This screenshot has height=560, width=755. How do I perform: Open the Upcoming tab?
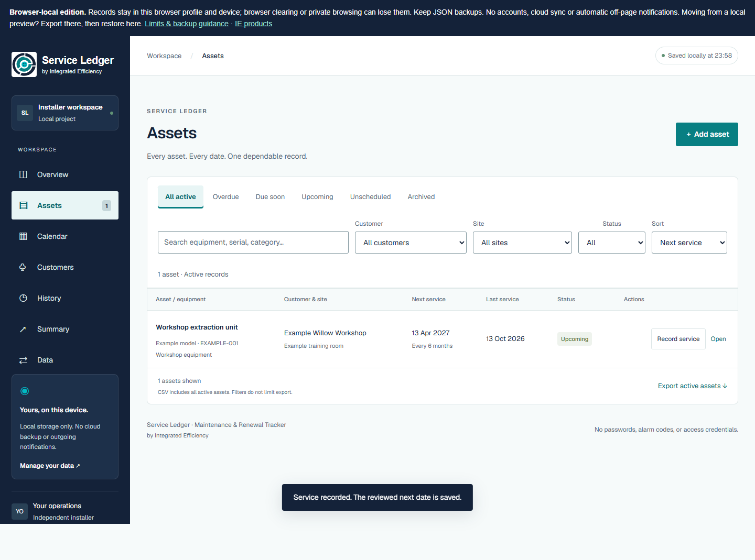[x=317, y=197]
